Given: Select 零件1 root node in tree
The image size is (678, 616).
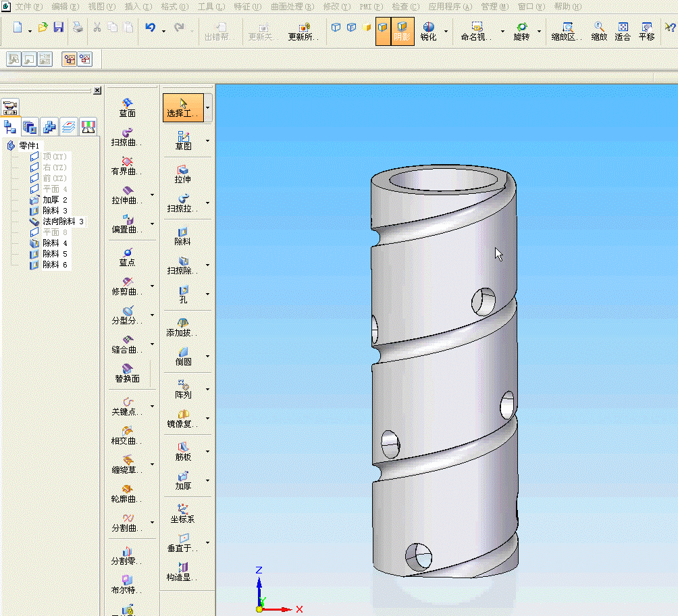Looking at the screenshot, I should coord(28,146).
